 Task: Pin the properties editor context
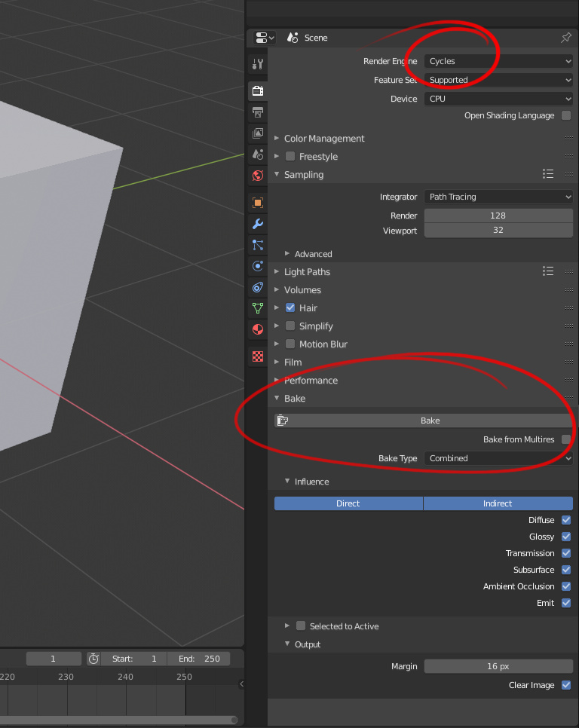click(x=566, y=38)
